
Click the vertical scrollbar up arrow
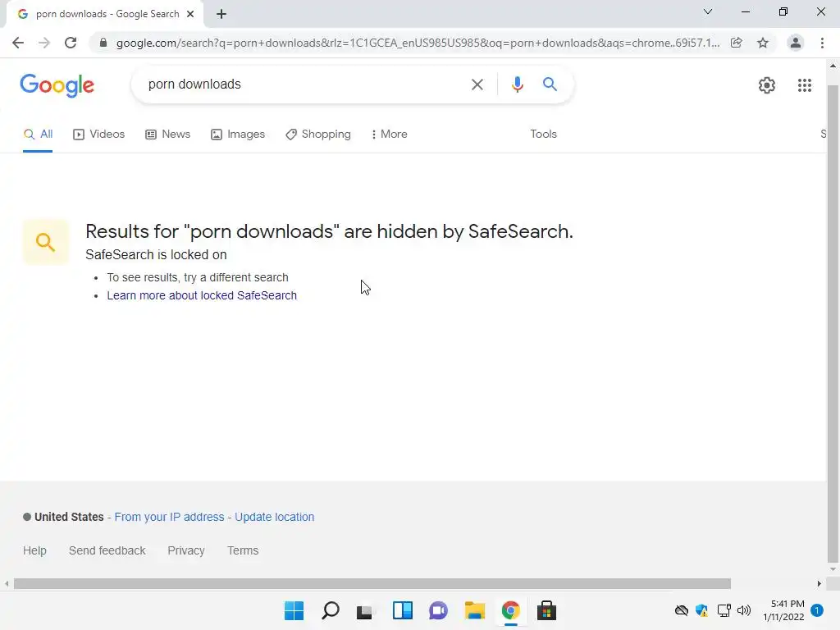833,66
